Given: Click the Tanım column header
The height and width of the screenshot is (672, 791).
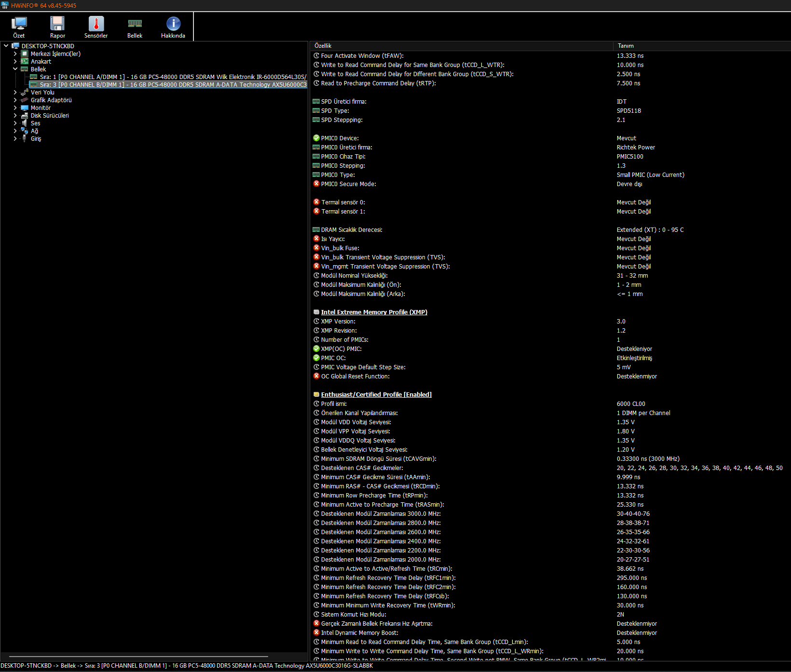Looking at the screenshot, I should 702,46.
